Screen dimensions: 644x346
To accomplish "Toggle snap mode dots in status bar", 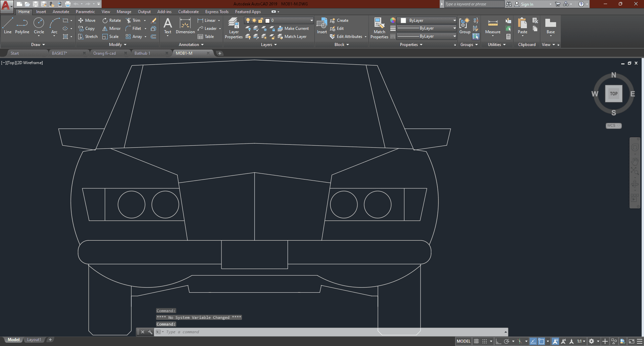I will click(485, 341).
